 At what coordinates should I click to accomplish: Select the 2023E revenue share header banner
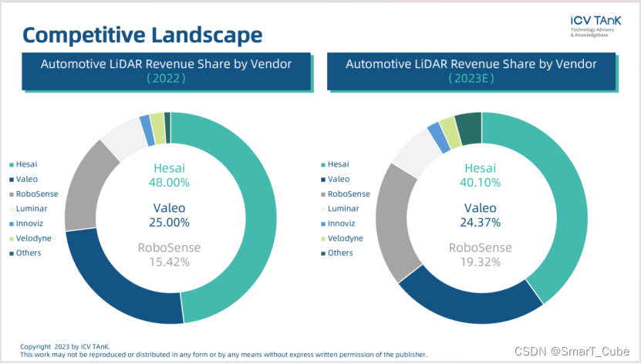tap(471, 71)
